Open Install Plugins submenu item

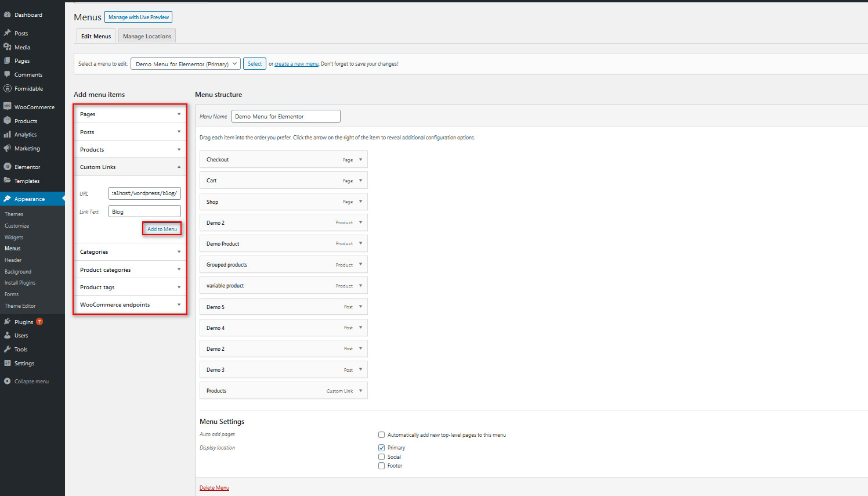pyautogui.click(x=20, y=283)
